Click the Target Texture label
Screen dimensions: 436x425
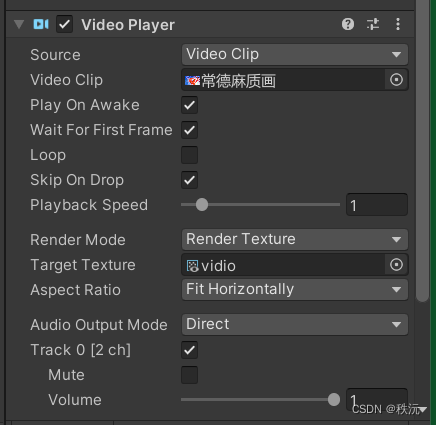[83, 265]
